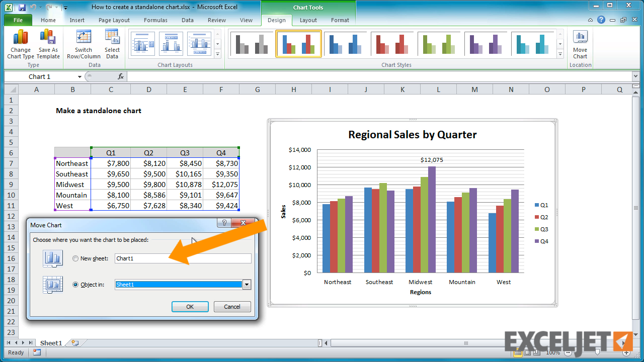Open the Name Box dropdown arrow
Viewport: 644px width, 362px height.
79,76
